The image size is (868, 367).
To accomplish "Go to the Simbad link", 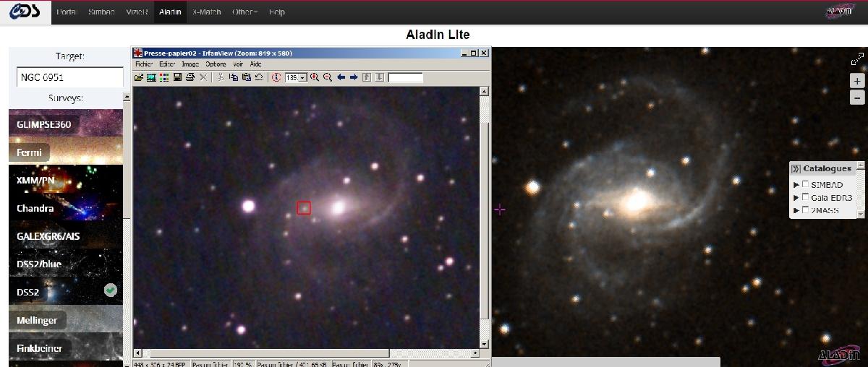I will [101, 12].
